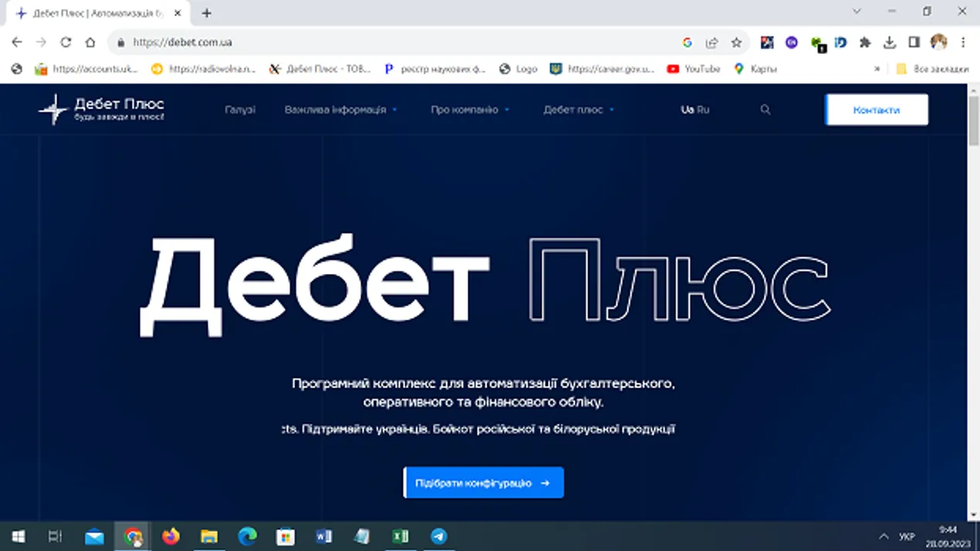Viewport: 980px width, 551px height.
Task: Open реєстр наукових bookmark
Action: [434, 69]
